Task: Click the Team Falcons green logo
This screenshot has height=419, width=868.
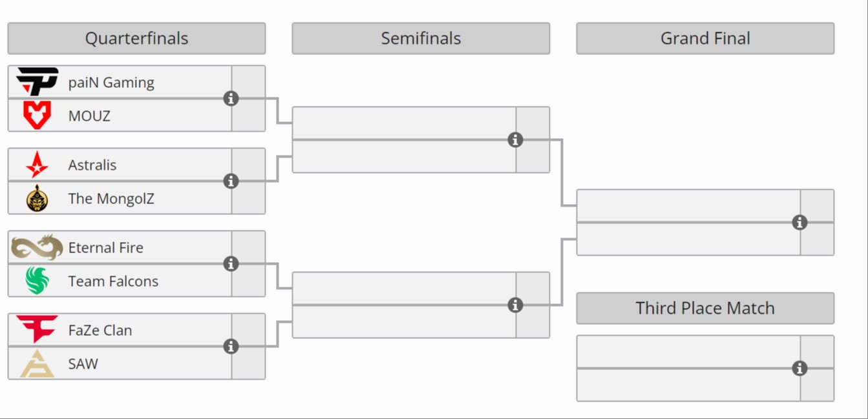Action: tap(37, 281)
